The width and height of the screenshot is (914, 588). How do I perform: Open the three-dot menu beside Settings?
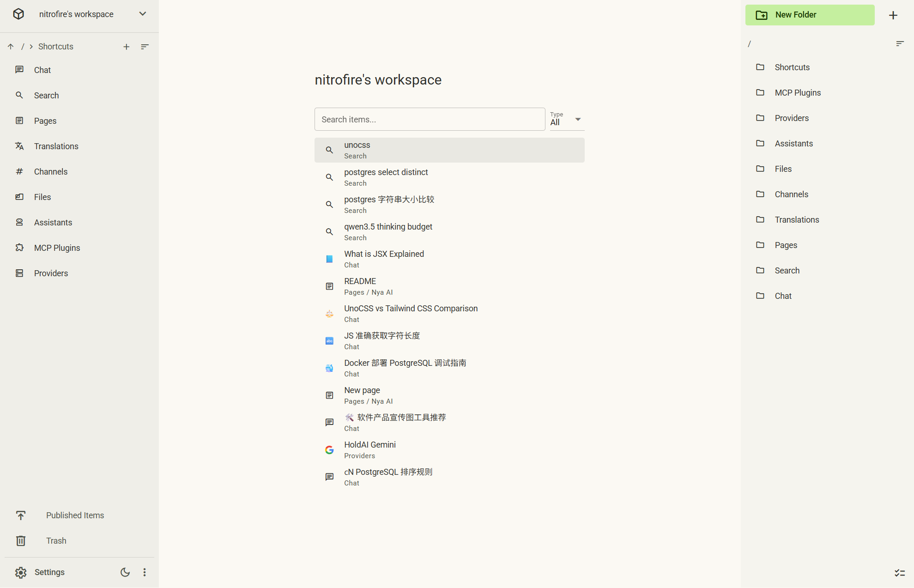[x=145, y=572]
